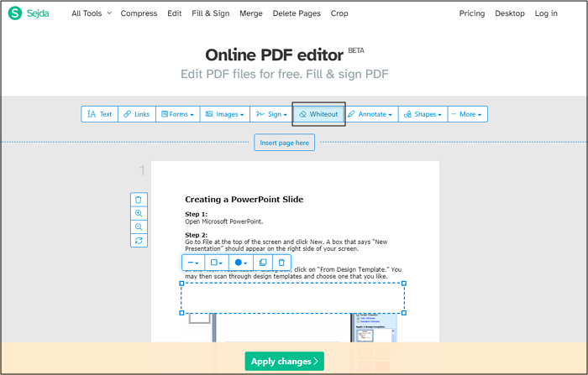The image size is (588, 375).
Task: Click the bottom-right handle of whiteout box
Action: coord(404,313)
